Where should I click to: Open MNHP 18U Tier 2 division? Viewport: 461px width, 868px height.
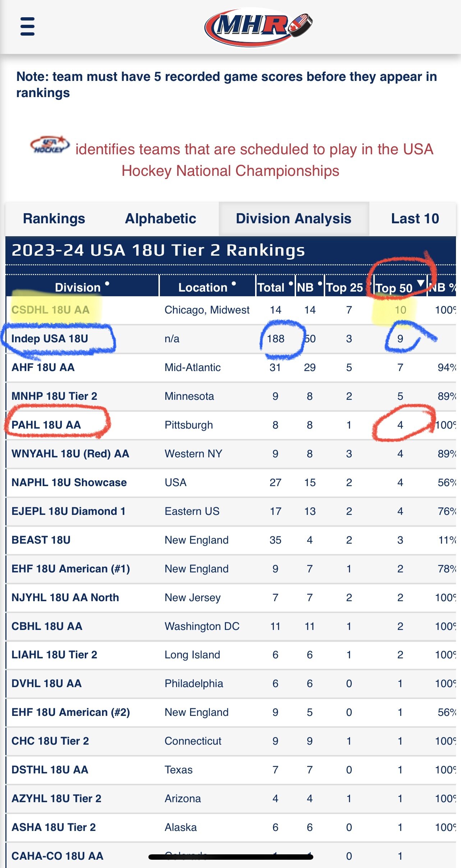tap(54, 396)
